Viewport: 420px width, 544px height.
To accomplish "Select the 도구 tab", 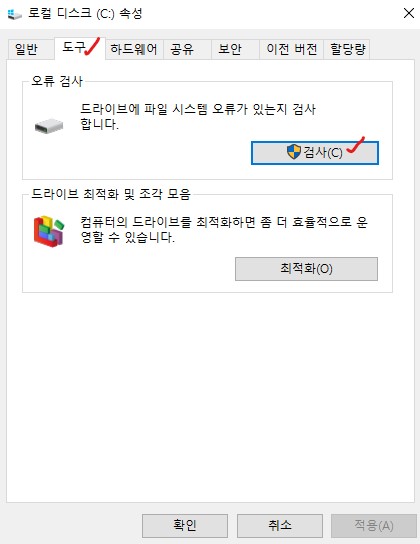I will coord(80,48).
